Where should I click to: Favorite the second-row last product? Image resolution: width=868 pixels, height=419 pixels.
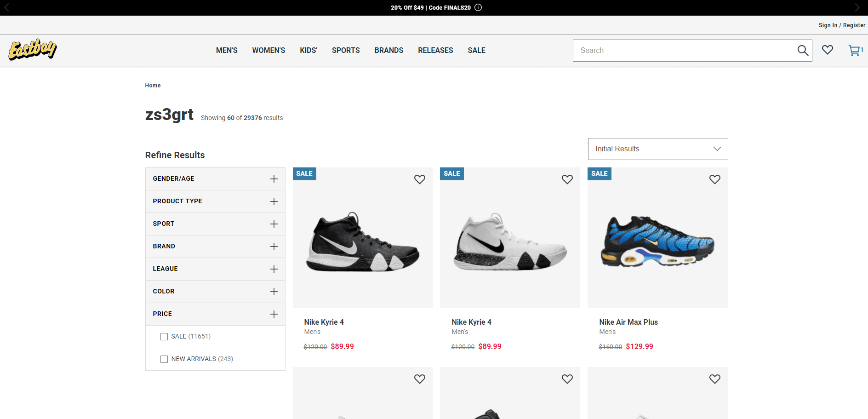click(x=715, y=379)
